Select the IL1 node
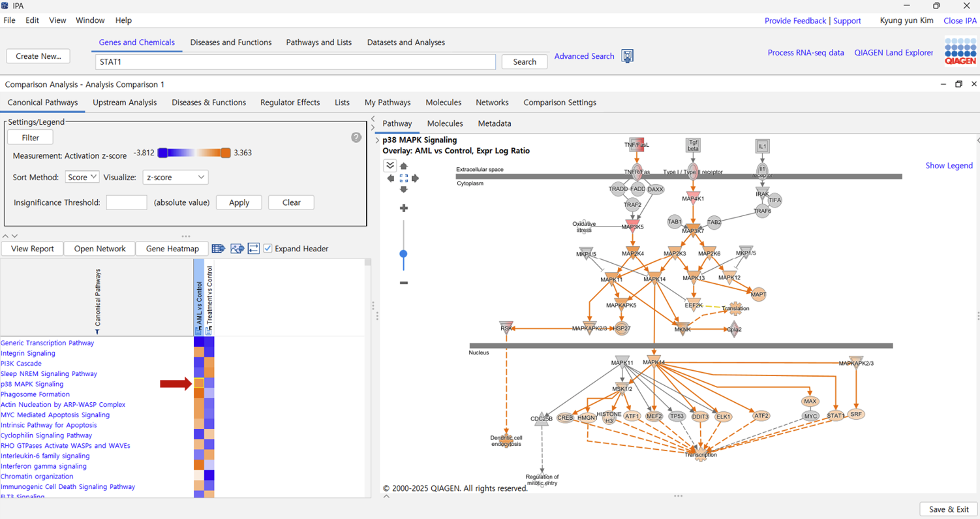 pyautogui.click(x=762, y=146)
